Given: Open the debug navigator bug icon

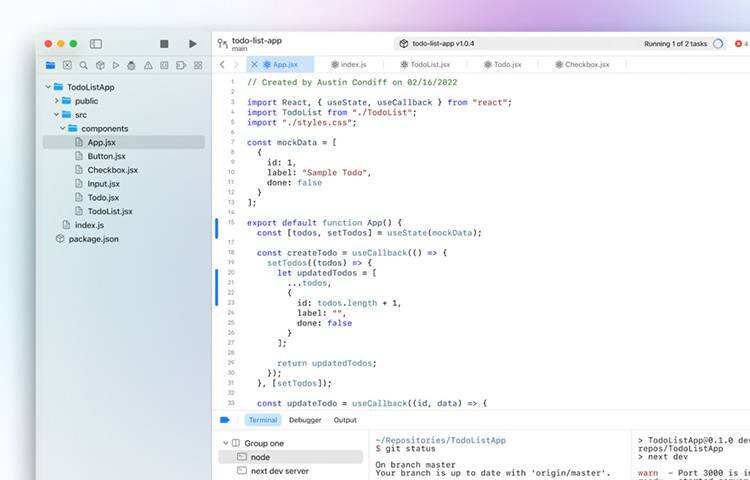Looking at the screenshot, I should click(x=131, y=65).
